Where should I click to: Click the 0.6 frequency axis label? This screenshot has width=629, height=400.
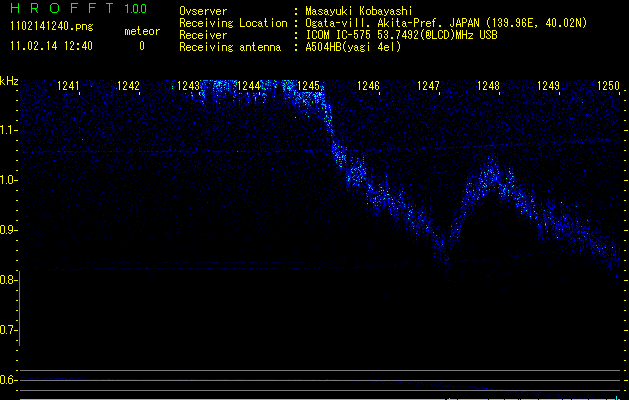(9, 380)
